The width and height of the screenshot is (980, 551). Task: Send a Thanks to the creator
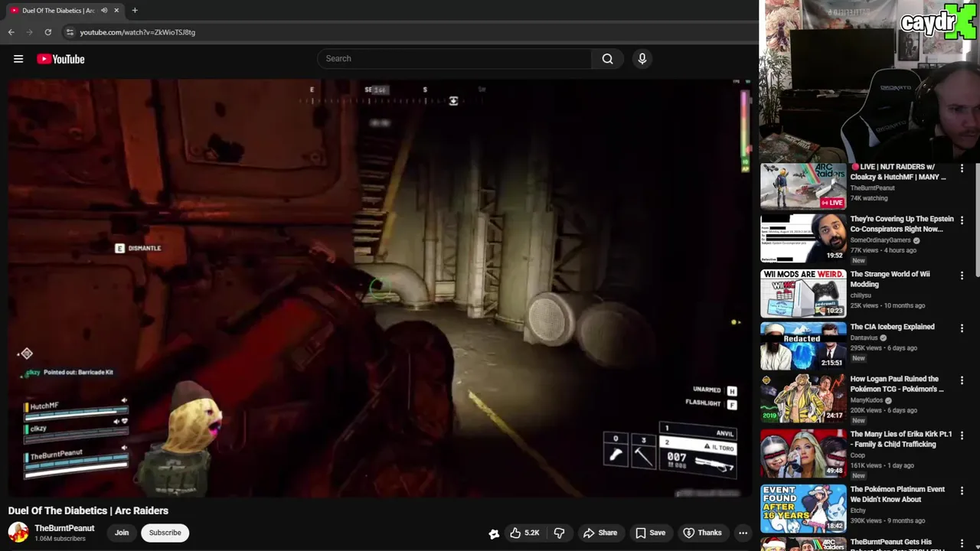tap(702, 533)
